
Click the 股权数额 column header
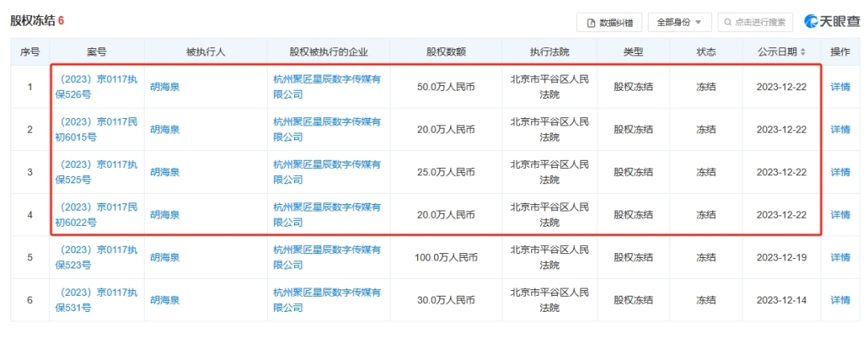[x=446, y=52]
